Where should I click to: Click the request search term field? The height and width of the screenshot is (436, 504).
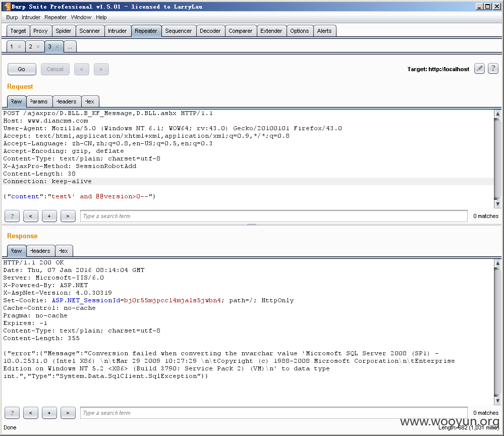pyautogui.click(x=274, y=216)
